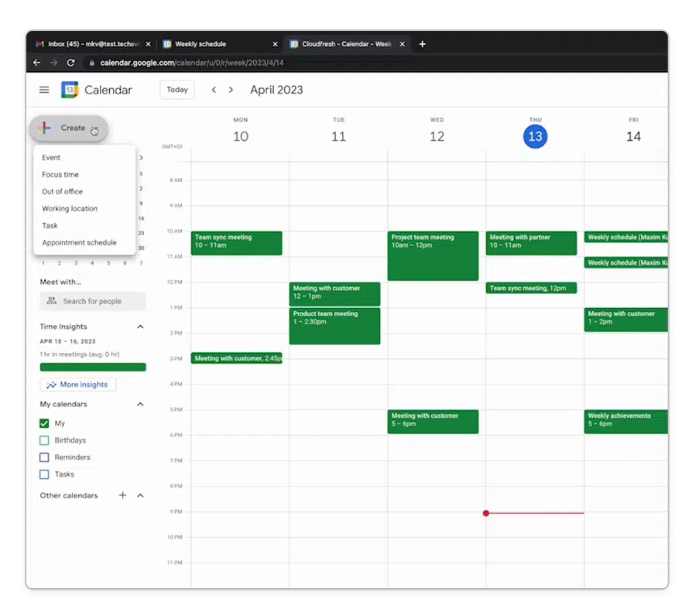Open Project team meeting 10am–12pm

click(x=433, y=256)
